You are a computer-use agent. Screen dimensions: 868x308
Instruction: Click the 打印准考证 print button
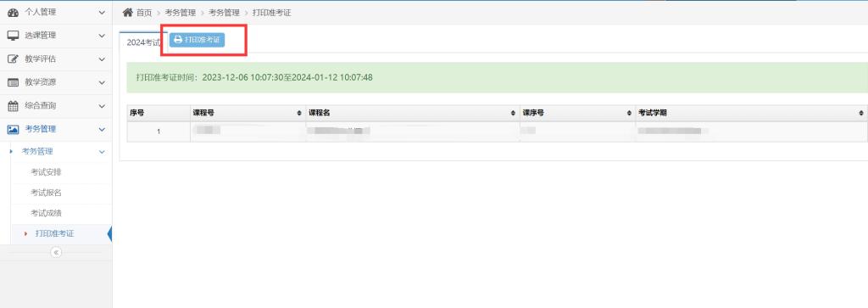coord(197,40)
